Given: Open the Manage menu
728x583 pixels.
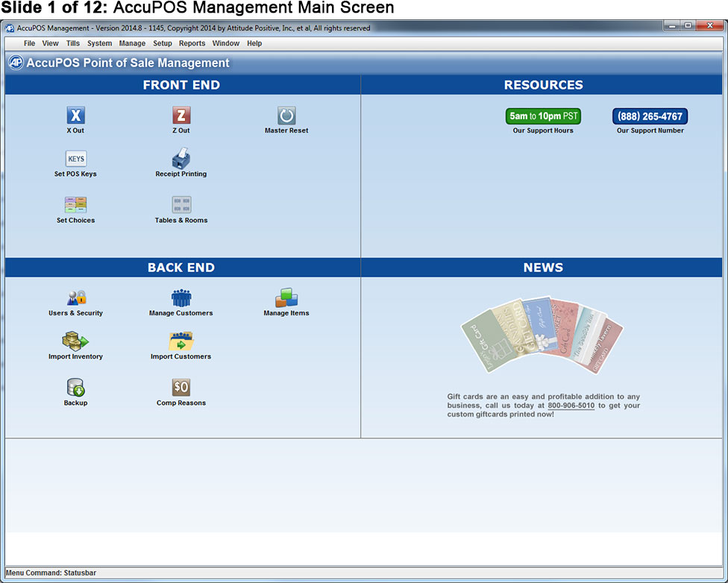Looking at the screenshot, I should [132, 43].
